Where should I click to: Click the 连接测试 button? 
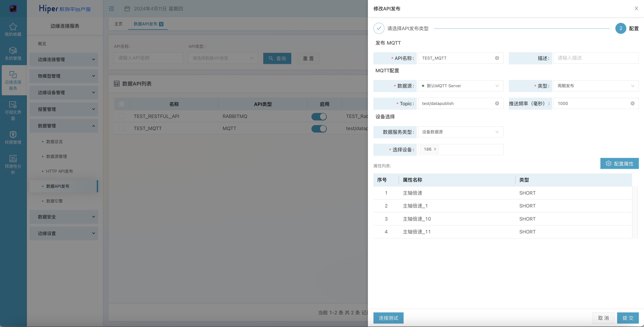[388, 318]
